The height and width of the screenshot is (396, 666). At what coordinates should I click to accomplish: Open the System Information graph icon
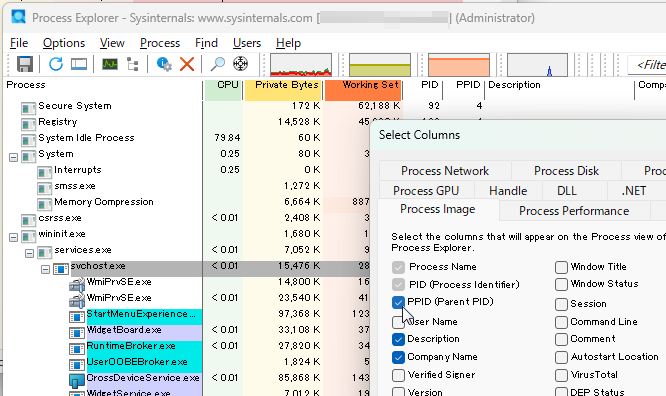[x=110, y=64]
